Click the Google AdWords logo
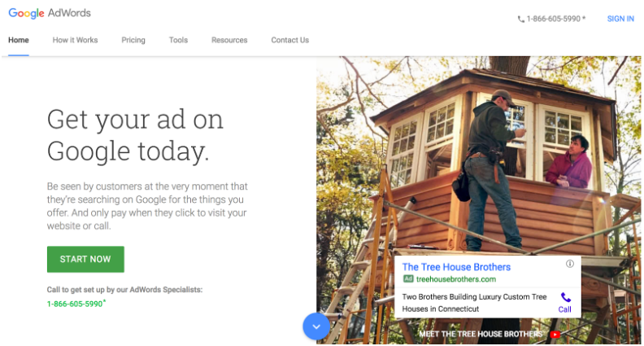644x346 pixels. [50, 13]
